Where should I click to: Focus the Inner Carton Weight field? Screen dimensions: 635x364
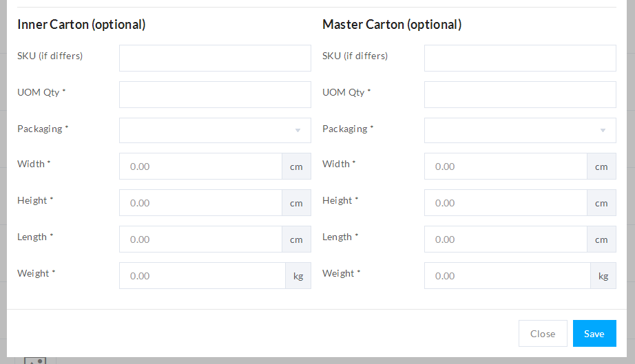(x=202, y=276)
